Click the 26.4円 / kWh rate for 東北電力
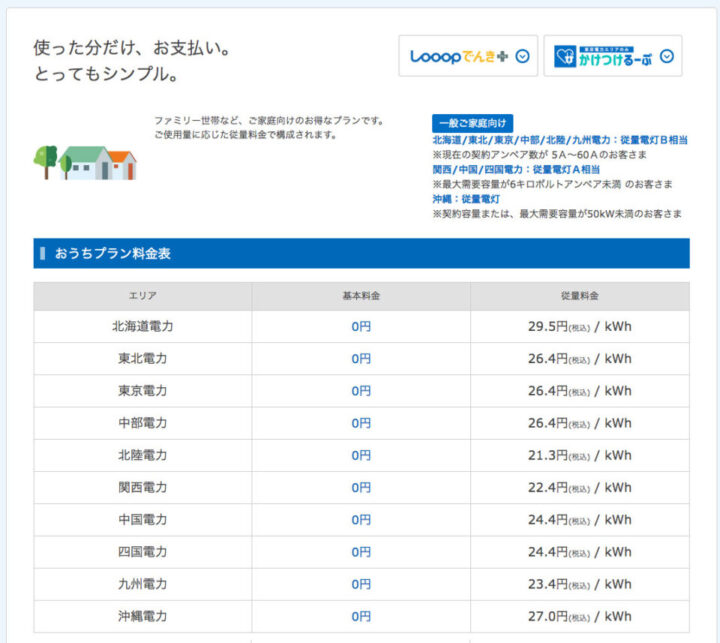Image resolution: width=720 pixels, height=643 pixels. [580, 359]
